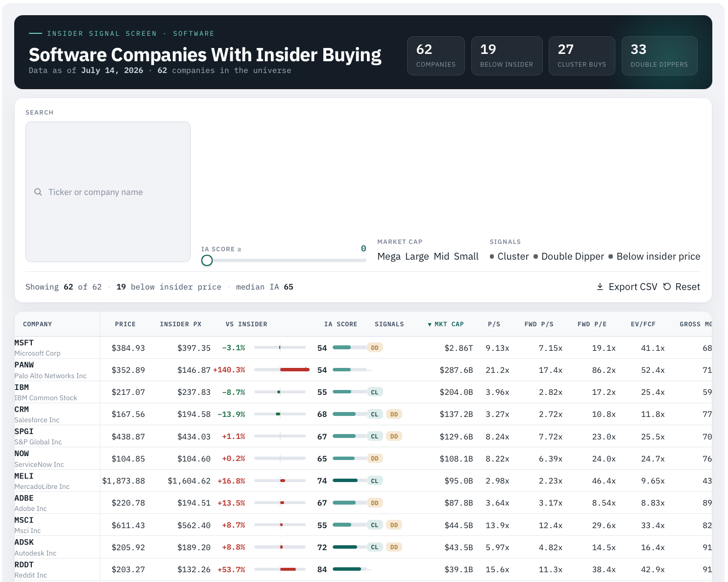The image size is (728, 582).
Task: Sort by the Insider PX column
Action: pyautogui.click(x=180, y=324)
